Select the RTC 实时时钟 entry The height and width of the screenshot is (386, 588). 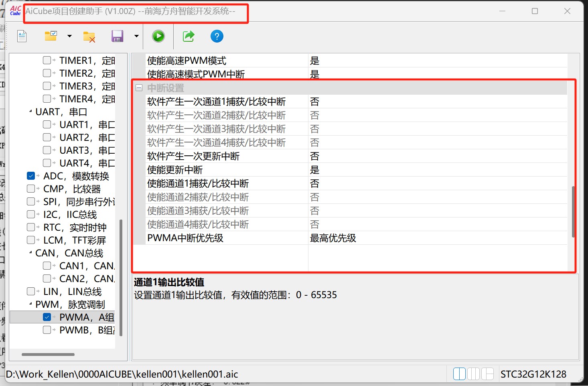pyautogui.click(x=75, y=228)
